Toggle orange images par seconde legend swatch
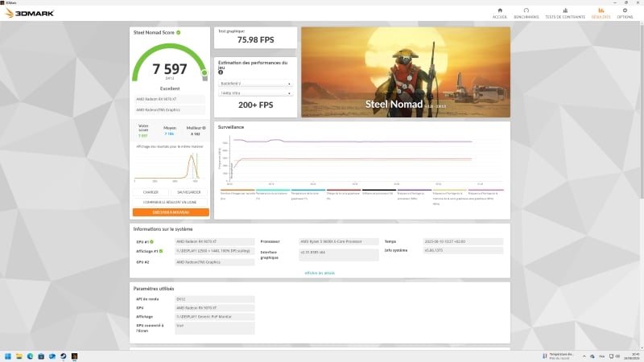The width and height of the screenshot is (644, 362). point(237,190)
